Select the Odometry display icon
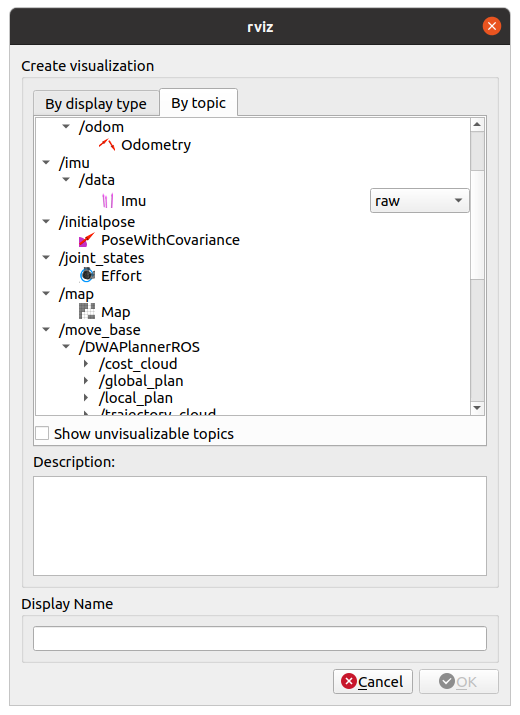The image size is (520, 715). pos(107,145)
